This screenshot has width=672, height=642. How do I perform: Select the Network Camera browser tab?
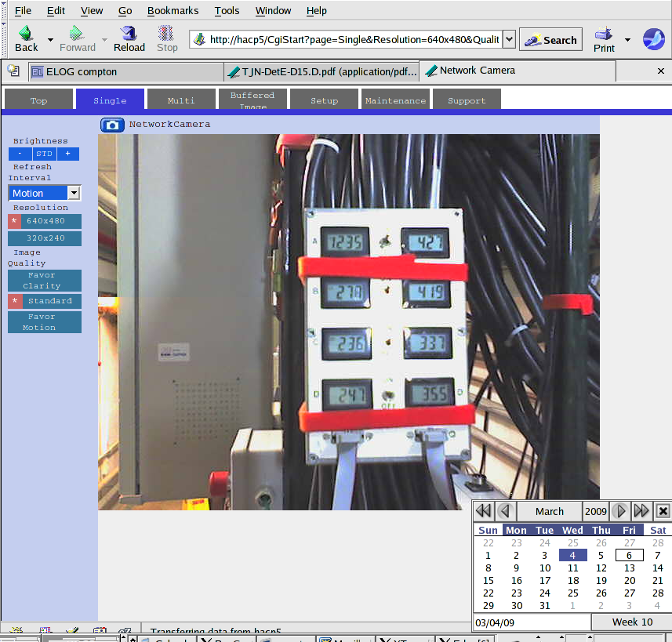518,71
